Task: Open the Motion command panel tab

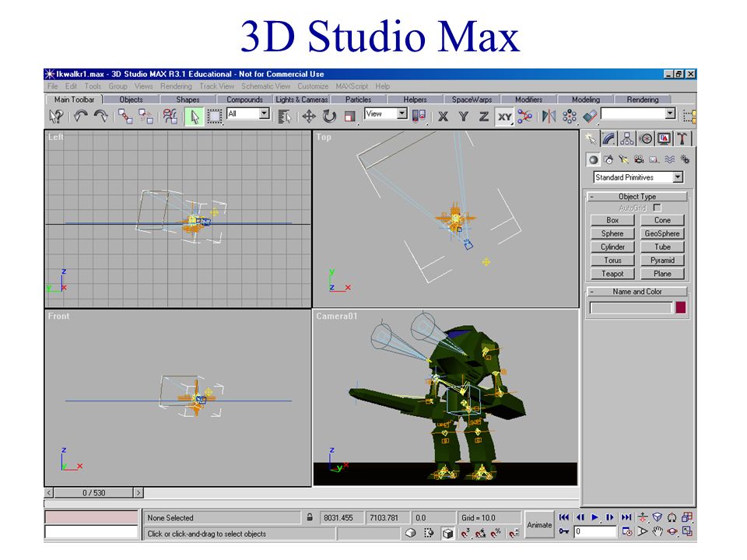Action: (646, 138)
